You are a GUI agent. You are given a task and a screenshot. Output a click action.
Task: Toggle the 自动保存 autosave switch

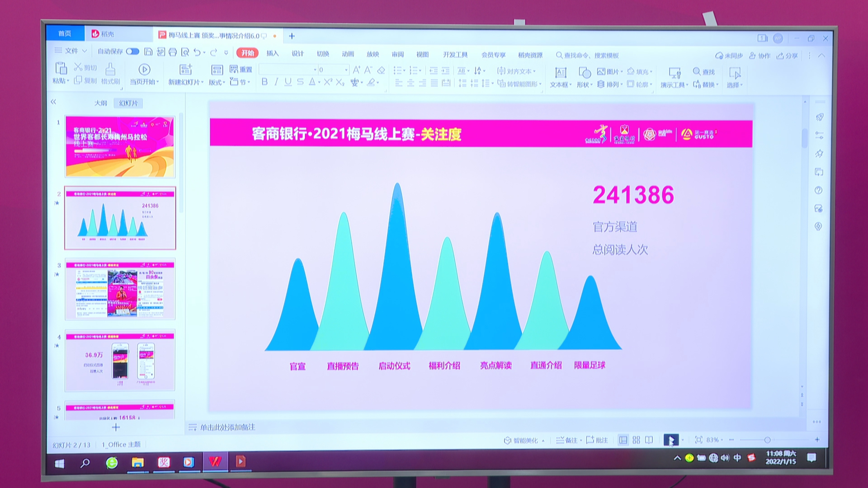[132, 52]
